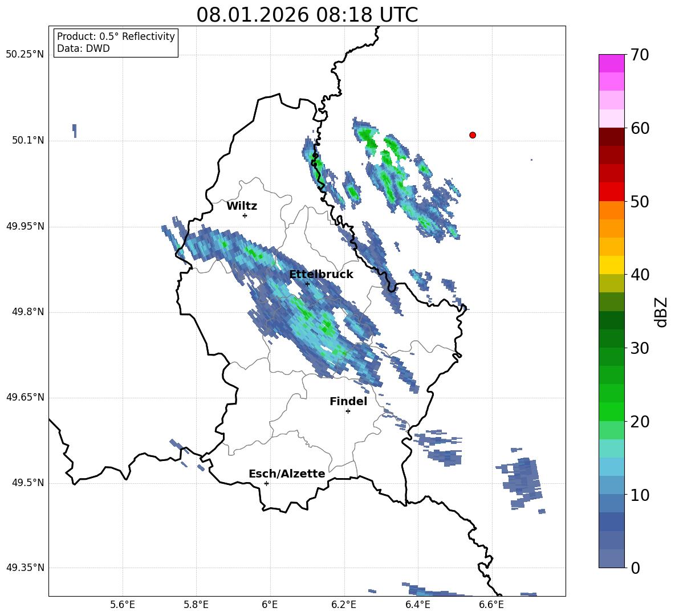675x616 pixels.
Task: Pick the yellow swatch just above 40 dBZ
Action: tap(612, 266)
